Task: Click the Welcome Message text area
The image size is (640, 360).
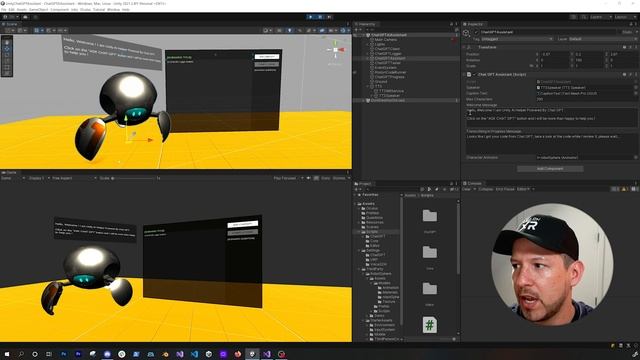Action: pyautogui.click(x=551, y=117)
